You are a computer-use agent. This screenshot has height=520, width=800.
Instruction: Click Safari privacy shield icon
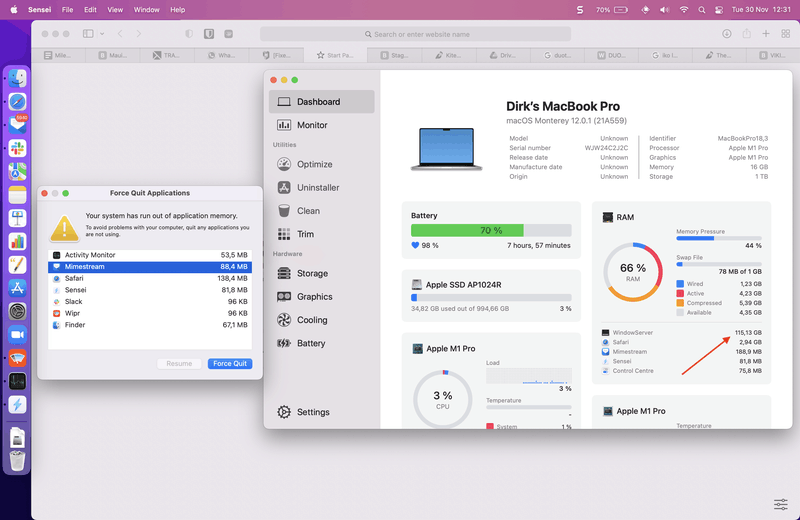(x=189, y=34)
